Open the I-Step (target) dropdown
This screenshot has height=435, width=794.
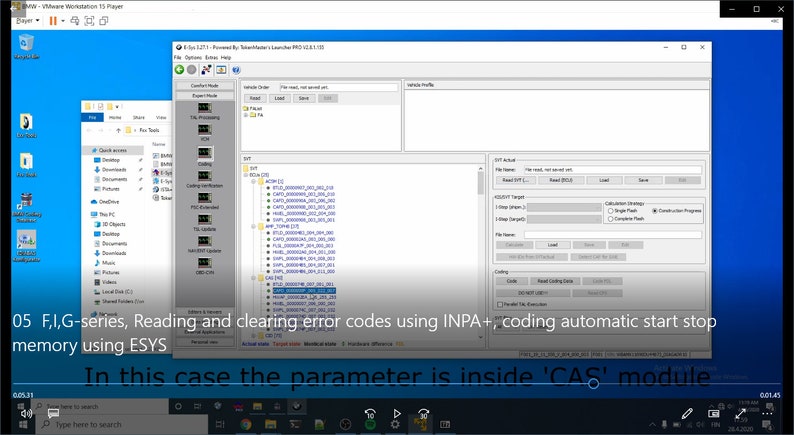(x=564, y=219)
